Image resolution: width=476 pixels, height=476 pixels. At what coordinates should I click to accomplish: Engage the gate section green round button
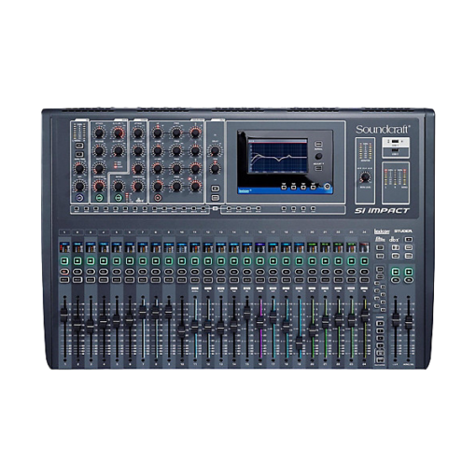click(x=99, y=197)
